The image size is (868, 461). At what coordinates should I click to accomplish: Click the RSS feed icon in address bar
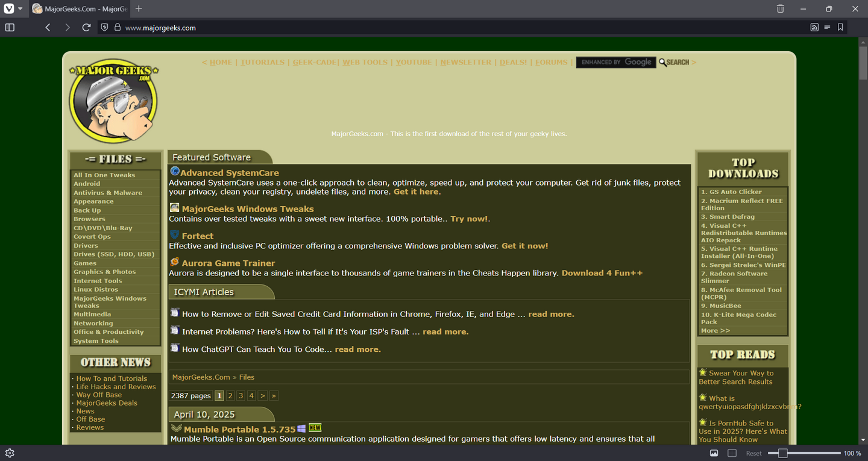pos(814,27)
